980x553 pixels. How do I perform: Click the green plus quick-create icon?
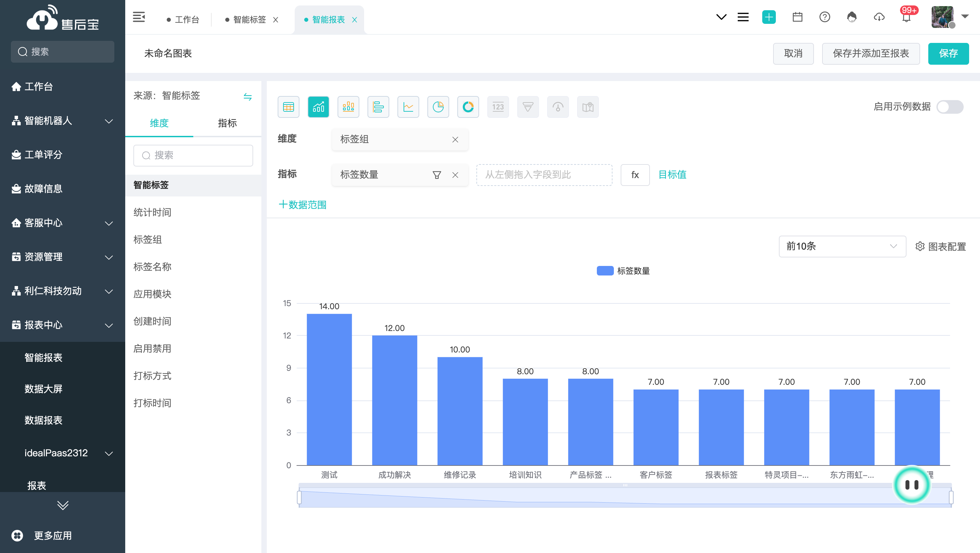(769, 17)
